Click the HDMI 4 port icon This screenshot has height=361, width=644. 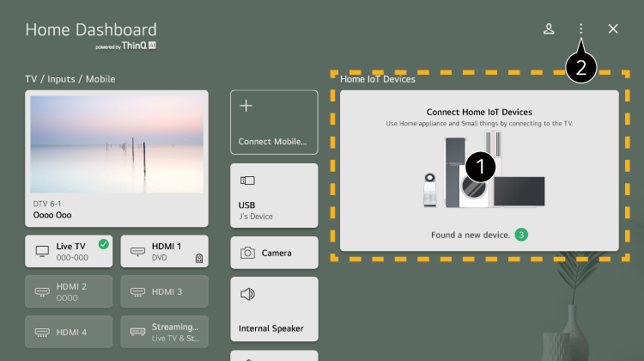pos(42,333)
